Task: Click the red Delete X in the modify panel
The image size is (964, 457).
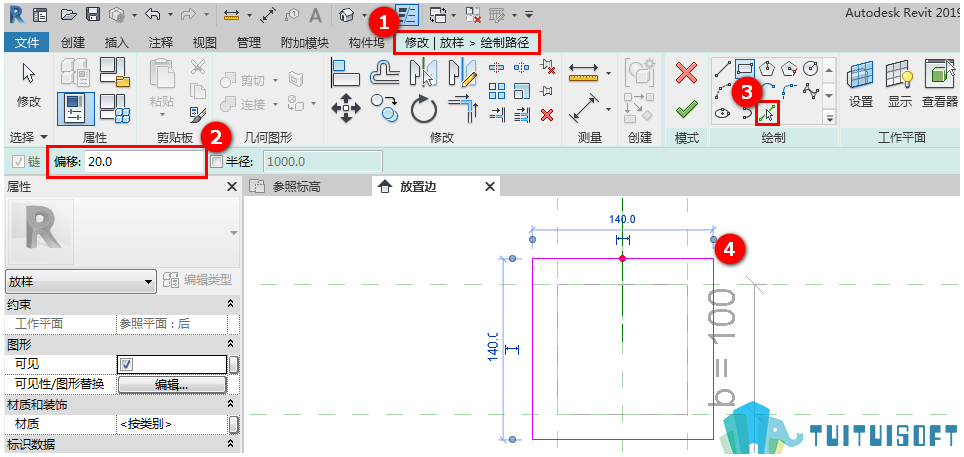Action: pyautogui.click(x=547, y=114)
